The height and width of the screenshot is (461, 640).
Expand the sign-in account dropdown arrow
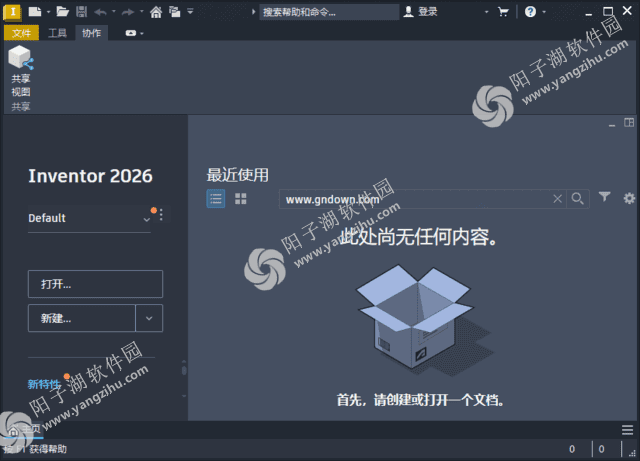(486, 12)
